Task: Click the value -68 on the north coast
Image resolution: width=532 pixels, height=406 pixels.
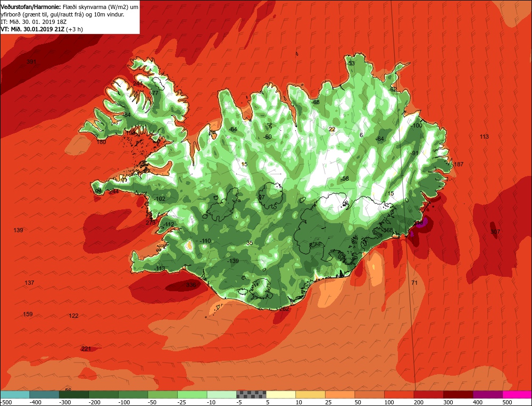Action: (x=315, y=102)
